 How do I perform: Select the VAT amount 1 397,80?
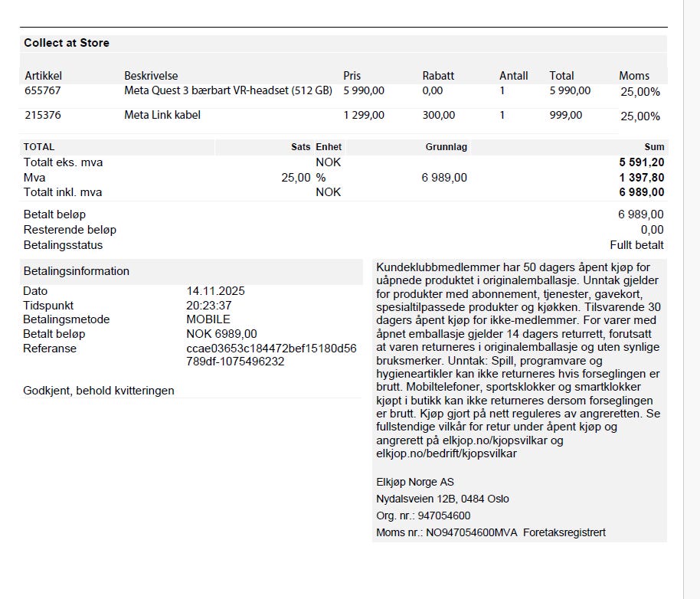642,178
